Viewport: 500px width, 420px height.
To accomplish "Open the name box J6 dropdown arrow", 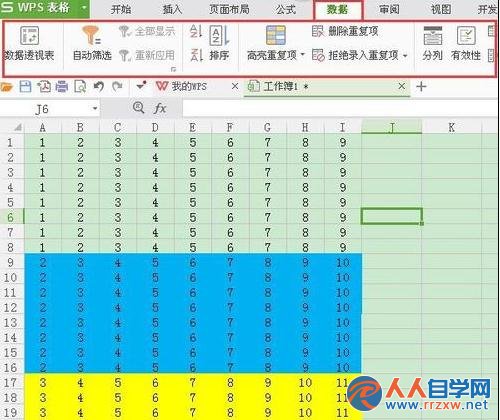I will [x=95, y=108].
